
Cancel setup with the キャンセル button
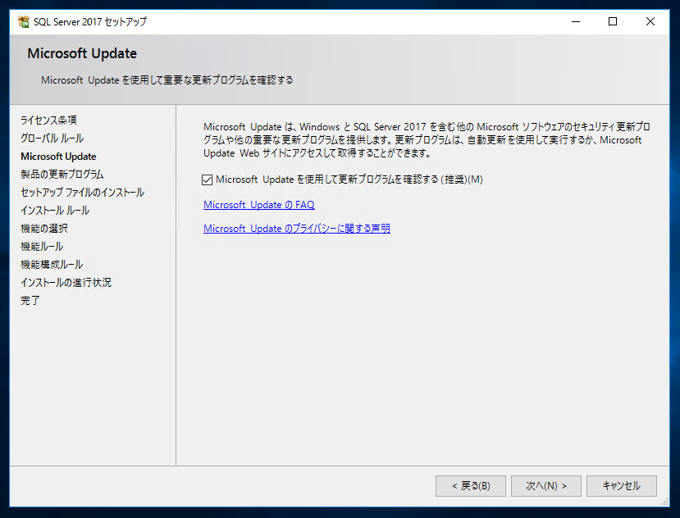pyautogui.click(x=621, y=486)
